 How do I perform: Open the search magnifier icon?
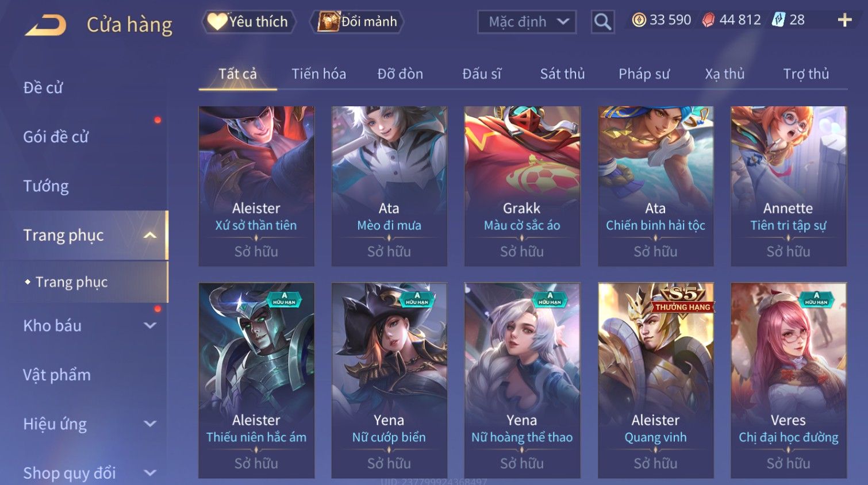pos(602,22)
